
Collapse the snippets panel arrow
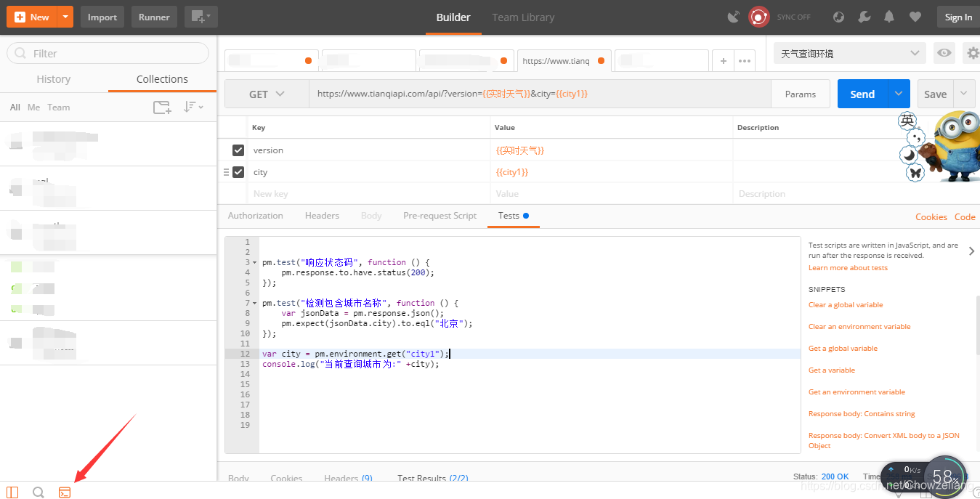(x=971, y=251)
